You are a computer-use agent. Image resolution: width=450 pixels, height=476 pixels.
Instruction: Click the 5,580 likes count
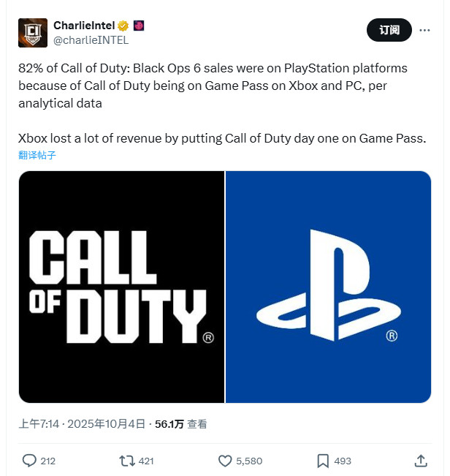click(x=249, y=461)
